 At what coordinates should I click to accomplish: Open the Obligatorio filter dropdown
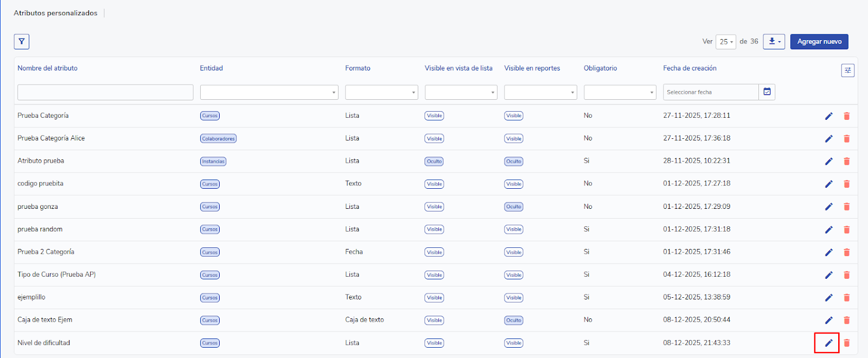click(x=620, y=92)
